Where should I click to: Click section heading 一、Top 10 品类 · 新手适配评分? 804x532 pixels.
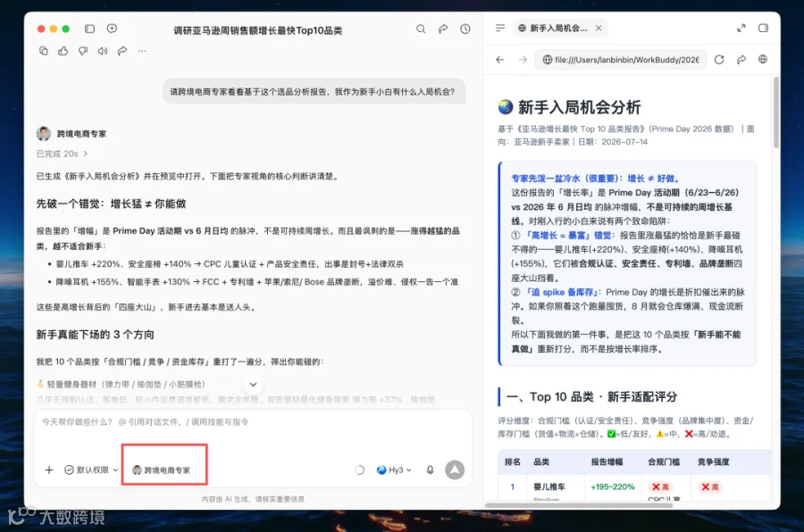coord(591,396)
